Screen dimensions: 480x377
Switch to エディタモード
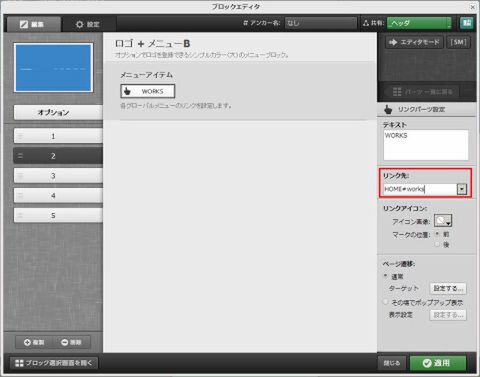tap(414, 42)
